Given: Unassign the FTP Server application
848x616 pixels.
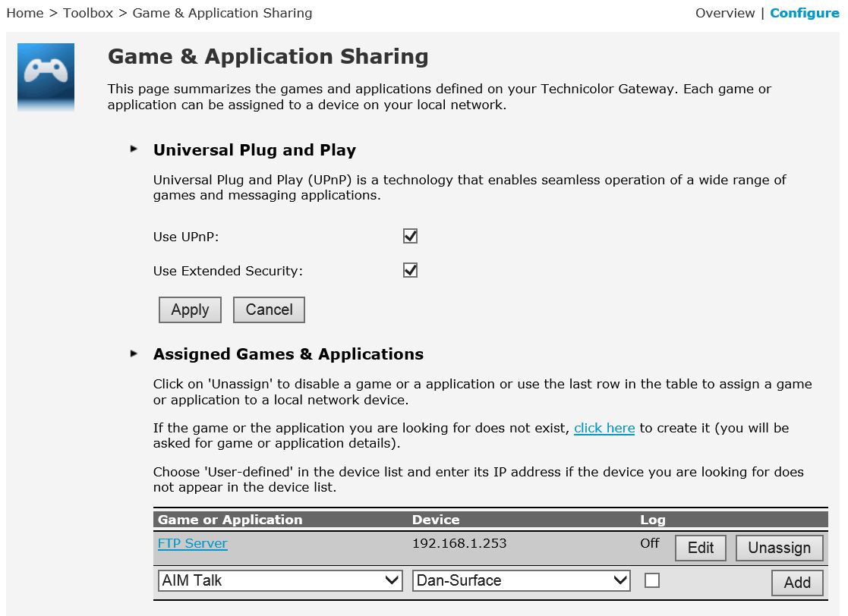Looking at the screenshot, I should tap(780, 548).
